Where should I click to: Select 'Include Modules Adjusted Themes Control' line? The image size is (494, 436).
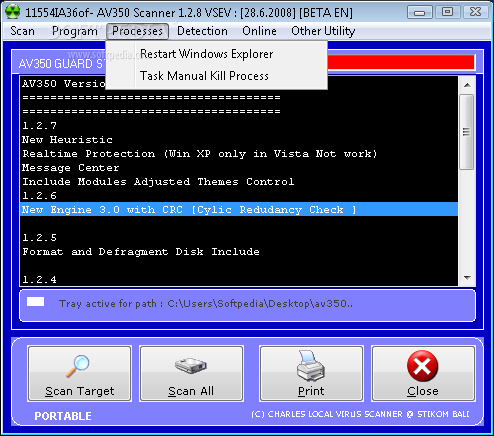(239, 181)
